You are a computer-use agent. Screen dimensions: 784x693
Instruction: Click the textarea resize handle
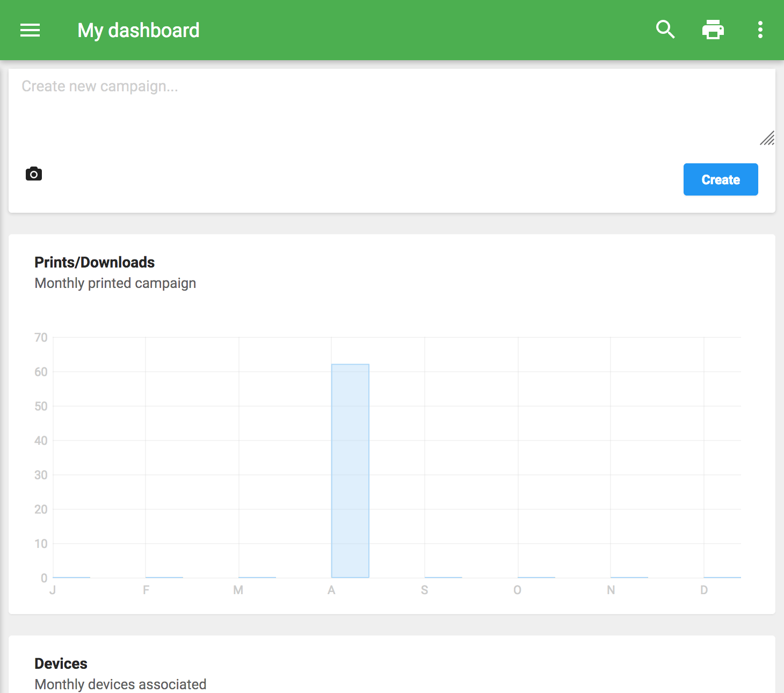(767, 139)
